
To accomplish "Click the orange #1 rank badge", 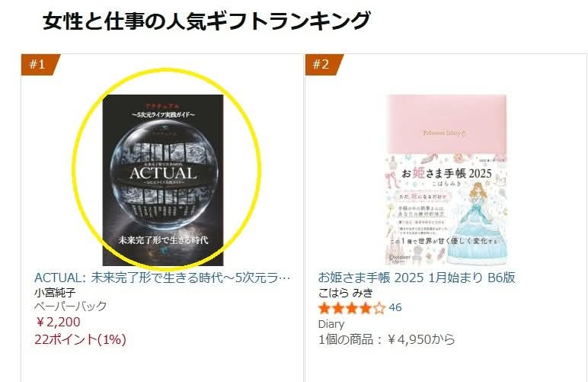I will pyautogui.click(x=40, y=65).
